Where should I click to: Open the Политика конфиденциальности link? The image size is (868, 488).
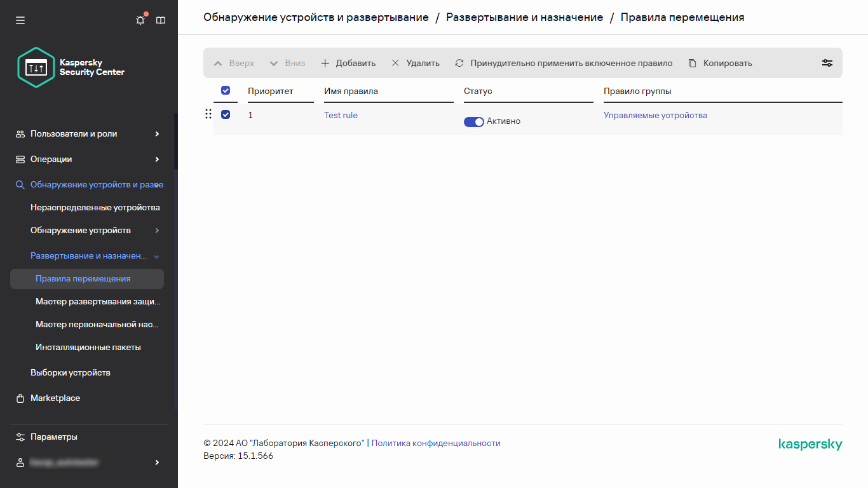click(x=437, y=443)
